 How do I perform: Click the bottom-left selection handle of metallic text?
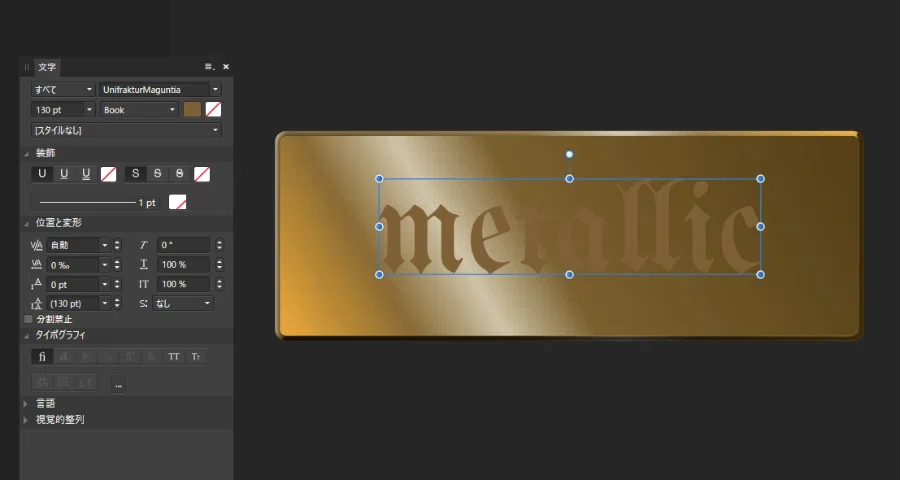[379, 274]
